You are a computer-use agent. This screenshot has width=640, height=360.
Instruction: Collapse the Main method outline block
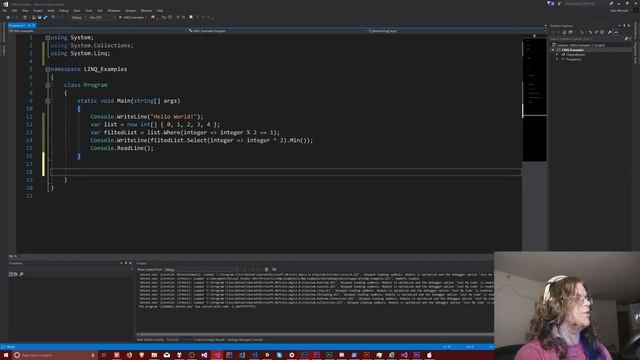tap(47, 101)
